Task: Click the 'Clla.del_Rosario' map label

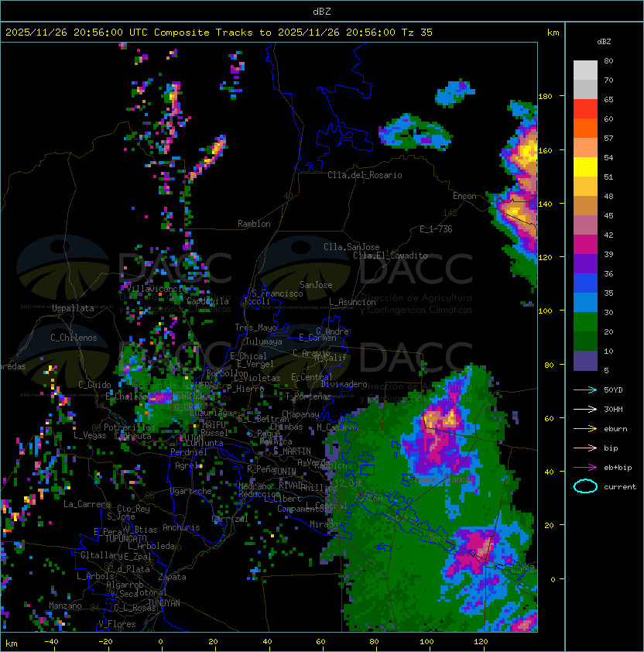Action: (365, 175)
